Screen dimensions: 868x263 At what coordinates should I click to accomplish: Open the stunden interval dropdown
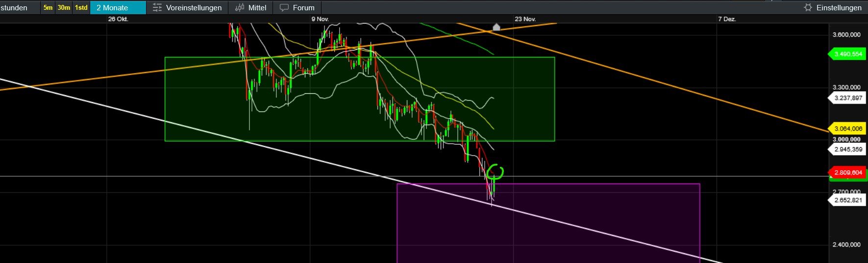pyautogui.click(x=15, y=7)
